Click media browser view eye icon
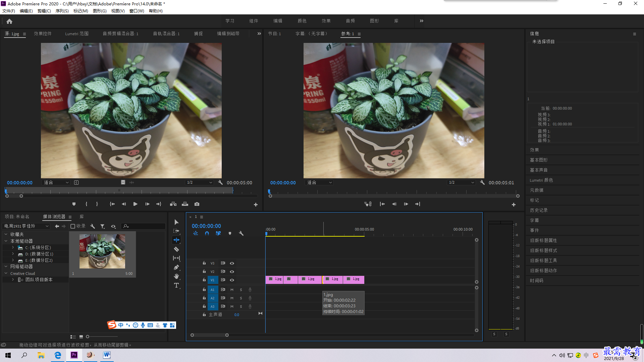644x362 pixels. pyautogui.click(x=113, y=227)
